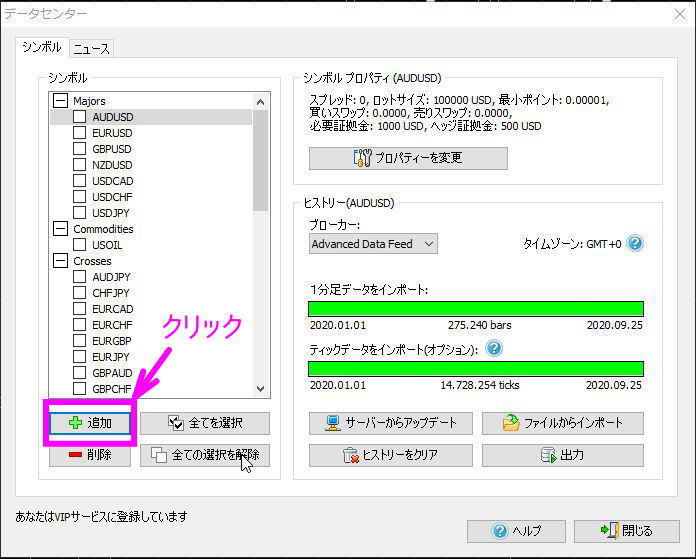696x559 pixels.
Task: Tick the USOIL checkbox
Action: [79, 245]
